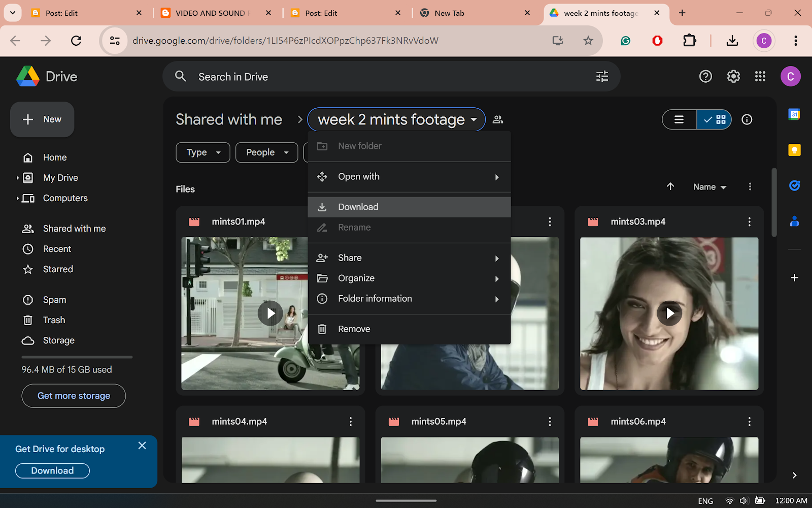Open Name sort dropdown
The image size is (812, 508).
709,187
